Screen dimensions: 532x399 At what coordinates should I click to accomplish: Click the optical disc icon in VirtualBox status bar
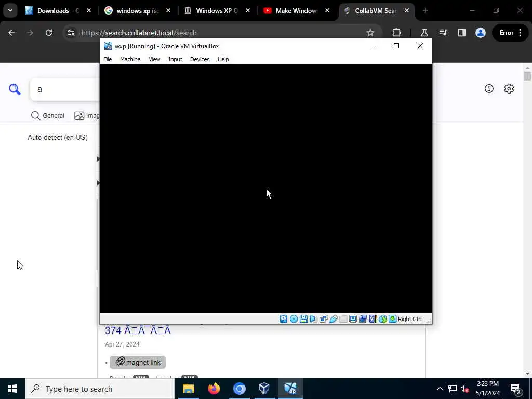coord(294,319)
